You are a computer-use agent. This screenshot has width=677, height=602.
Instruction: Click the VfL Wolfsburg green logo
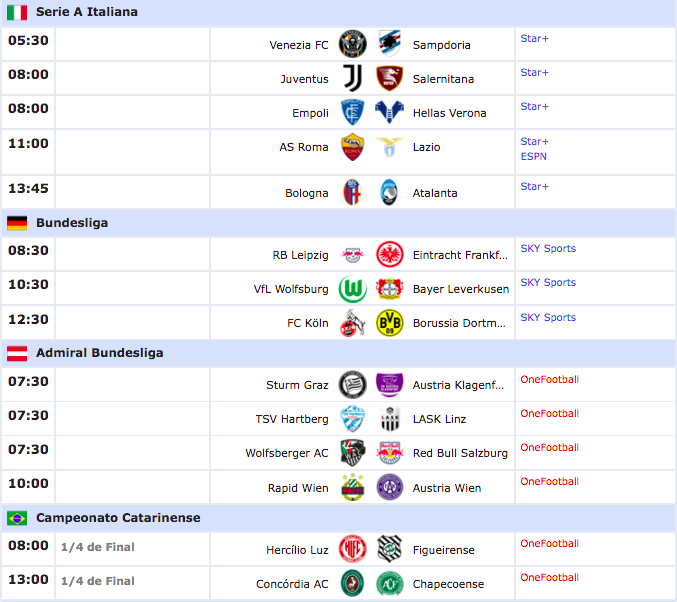click(352, 289)
